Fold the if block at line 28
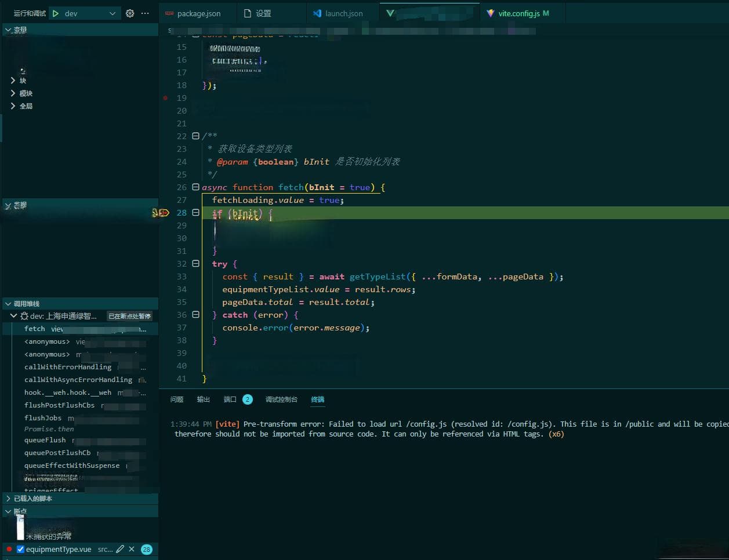 [x=195, y=213]
